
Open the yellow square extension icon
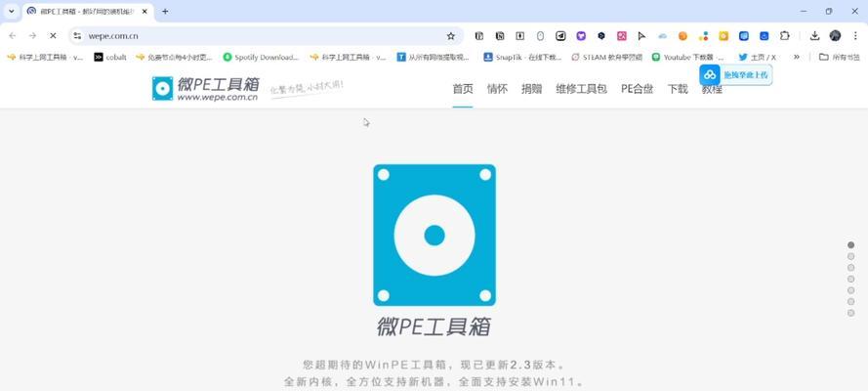click(723, 36)
